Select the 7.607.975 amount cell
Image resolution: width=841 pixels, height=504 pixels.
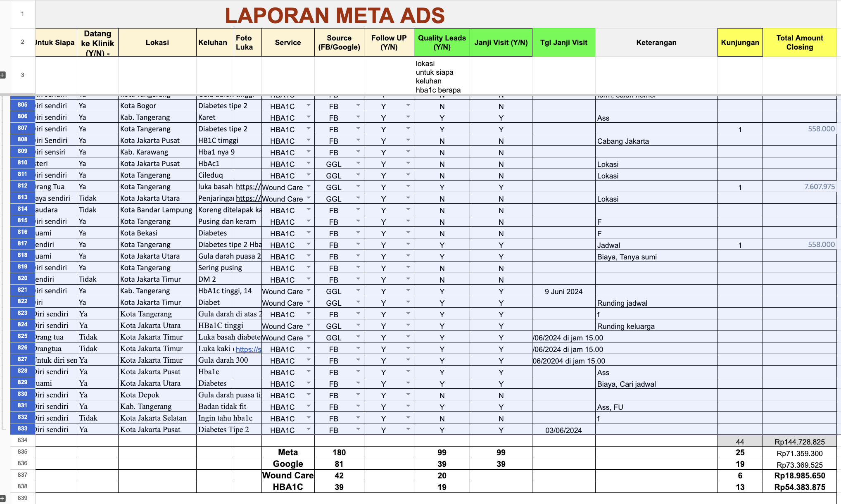coord(799,187)
